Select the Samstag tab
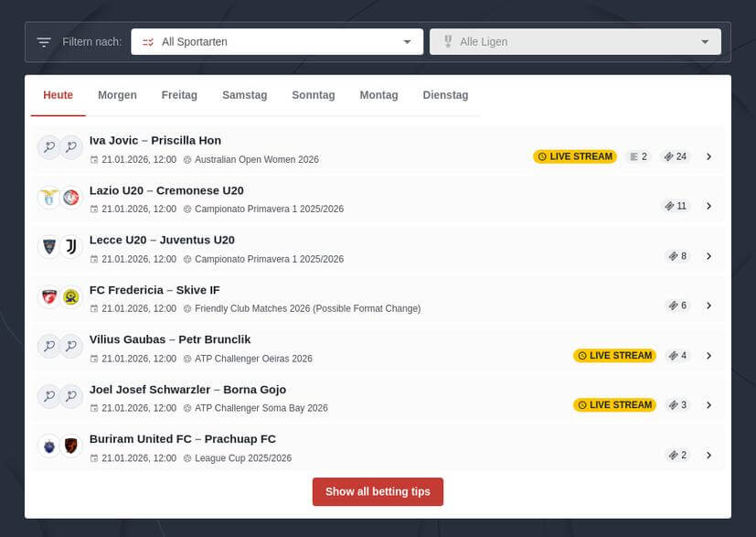 point(244,95)
